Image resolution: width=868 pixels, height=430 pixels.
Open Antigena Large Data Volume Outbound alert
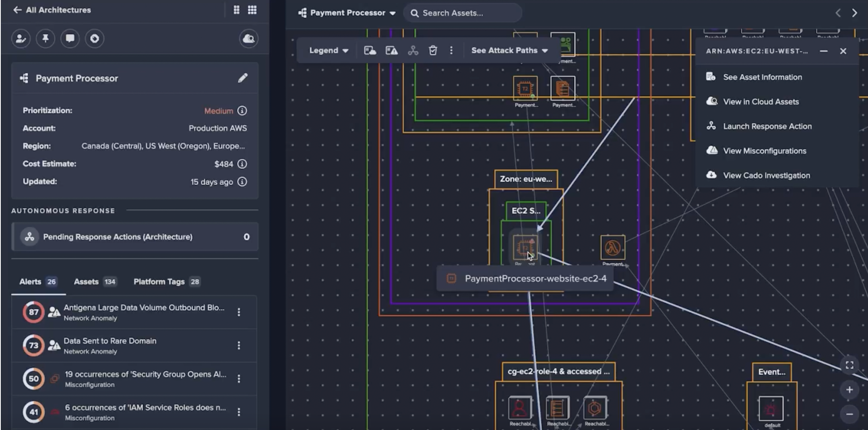click(134, 312)
